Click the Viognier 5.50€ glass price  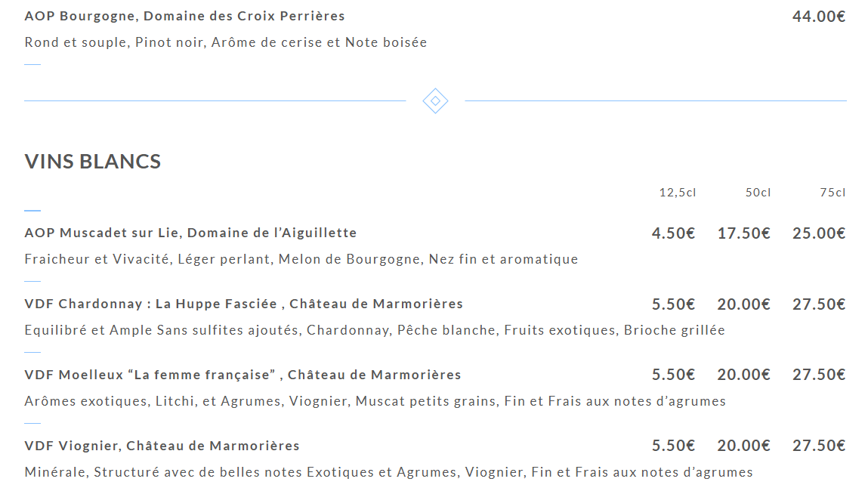pyautogui.click(x=673, y=446)
